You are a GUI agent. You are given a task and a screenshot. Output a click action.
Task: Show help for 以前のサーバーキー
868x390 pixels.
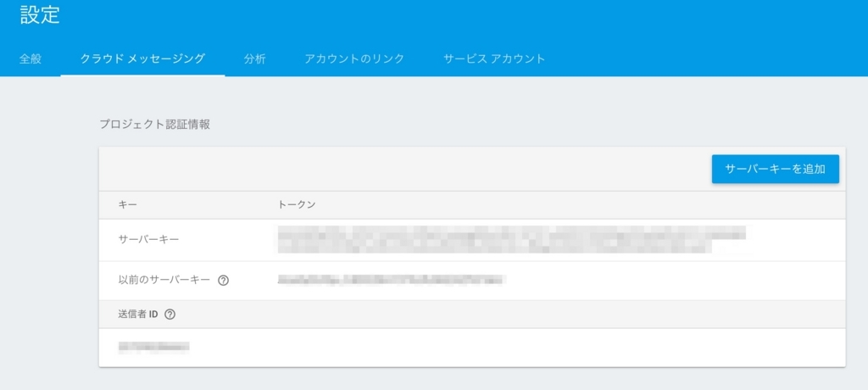pyautogui.click(x=223, y=281)
